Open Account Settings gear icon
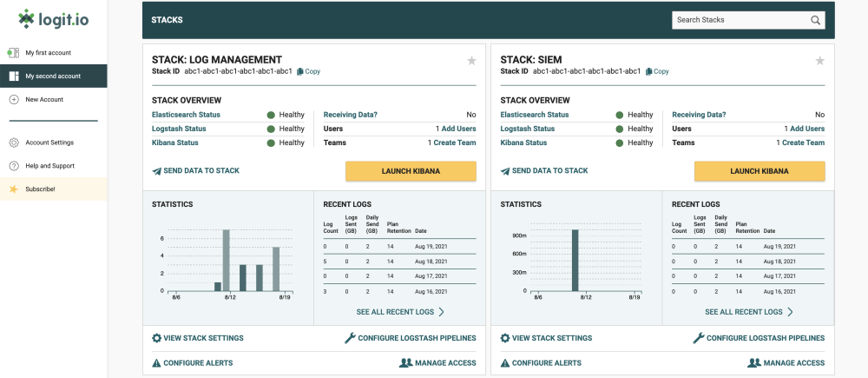The height and width of the screenshot is (378, 868). click(14, 143)
